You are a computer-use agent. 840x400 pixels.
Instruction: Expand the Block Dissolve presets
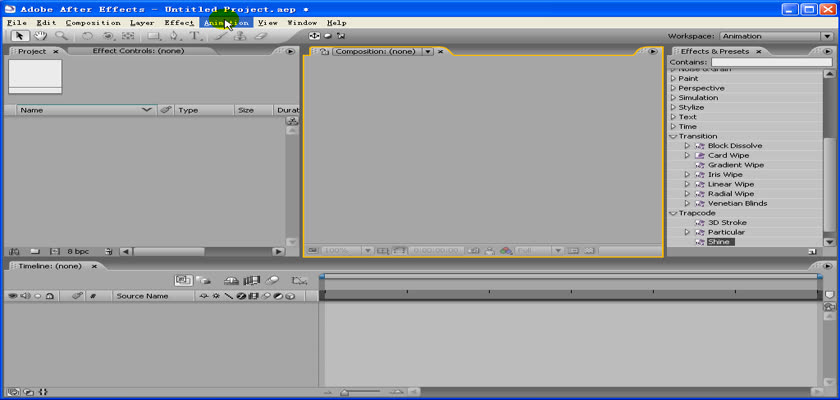coord(688,146)
